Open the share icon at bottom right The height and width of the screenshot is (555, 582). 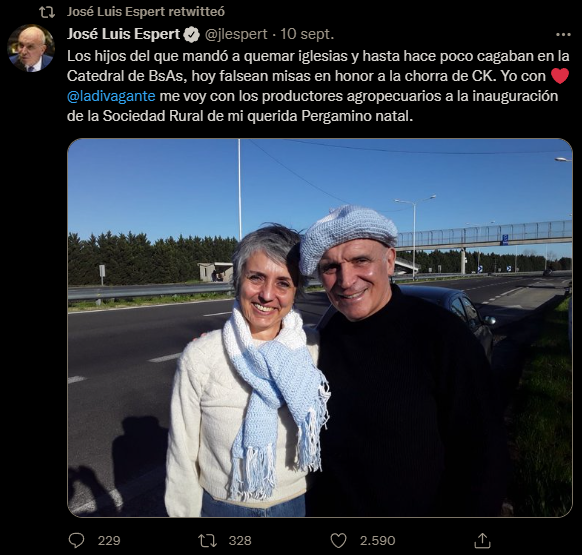point(483,541)
